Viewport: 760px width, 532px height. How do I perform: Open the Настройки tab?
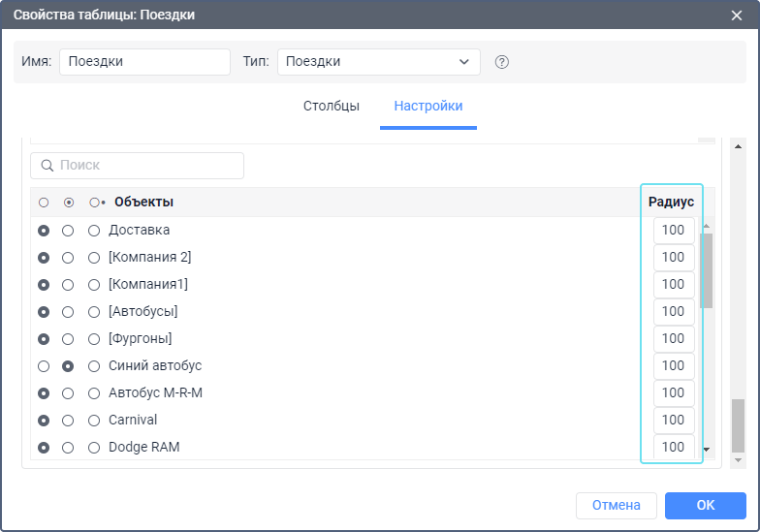point(428,107)
